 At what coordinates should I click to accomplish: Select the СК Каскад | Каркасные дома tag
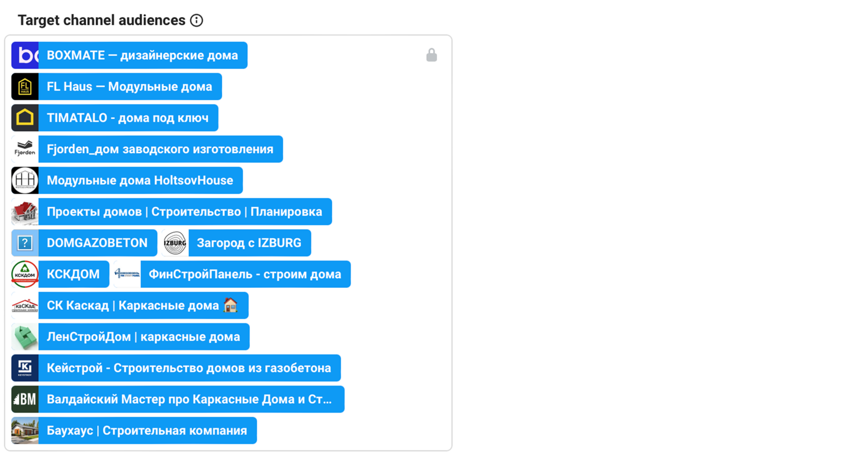(130, 305)
